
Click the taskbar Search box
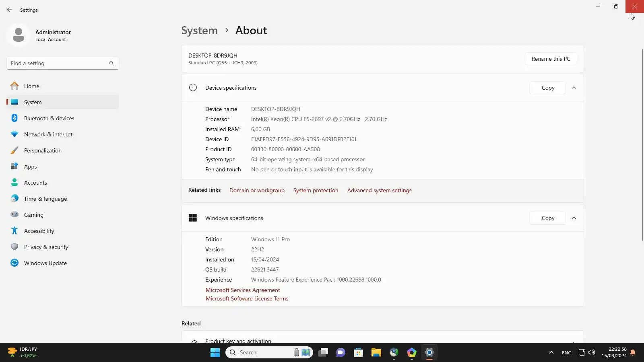[x=269, y=352]
